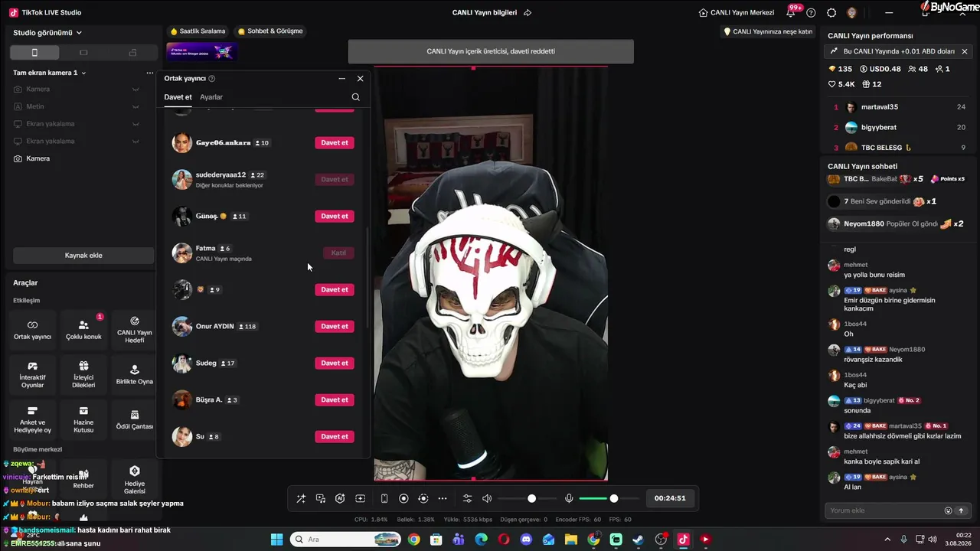The width and height of the screenshot is (980, 551).
Task: Open Ödül Çantası tool
Action: pyautogui.click(x=135, y=420)
